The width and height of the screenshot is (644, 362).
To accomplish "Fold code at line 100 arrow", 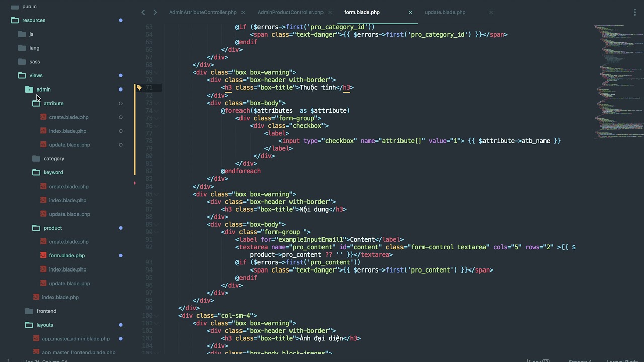I will [x=156, y=316].
